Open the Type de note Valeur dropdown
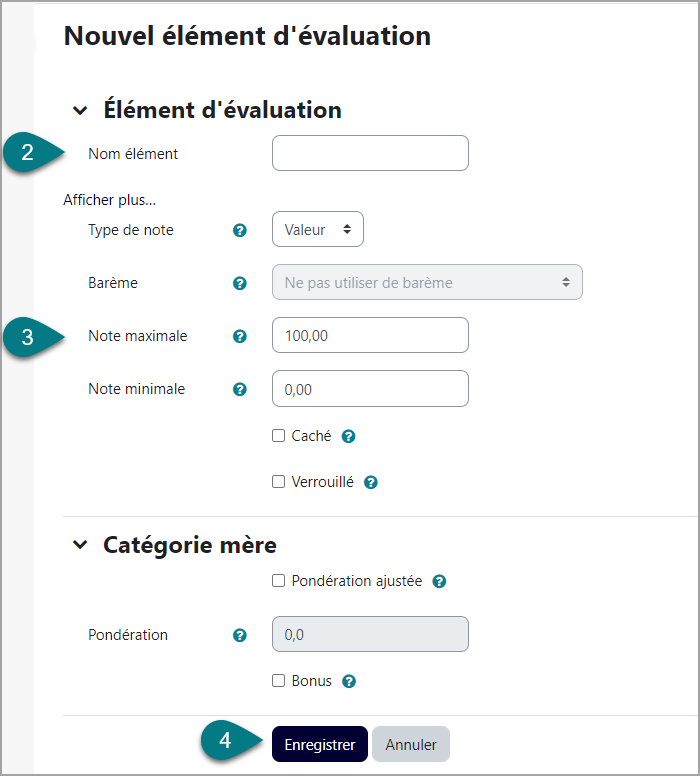This screenshot has width=700, height=776. tap(318, 229)
